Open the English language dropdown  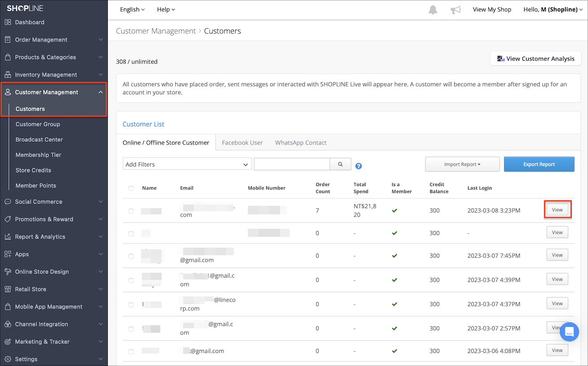(132, 9)
